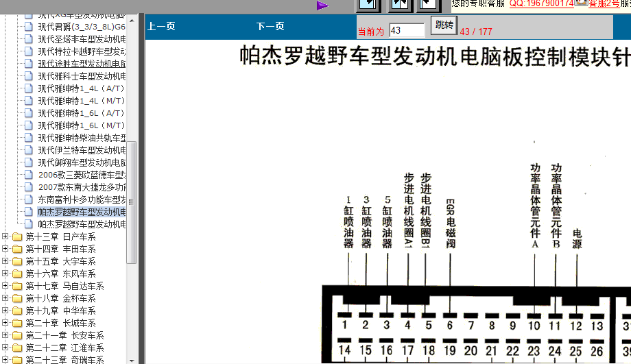
Task: Click tree scrollbar down arrow
Action: pos(132,361)
